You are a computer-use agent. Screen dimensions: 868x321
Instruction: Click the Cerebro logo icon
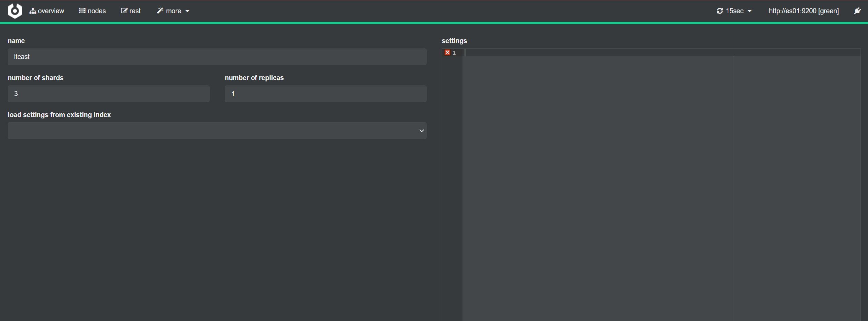coord(15,11)
